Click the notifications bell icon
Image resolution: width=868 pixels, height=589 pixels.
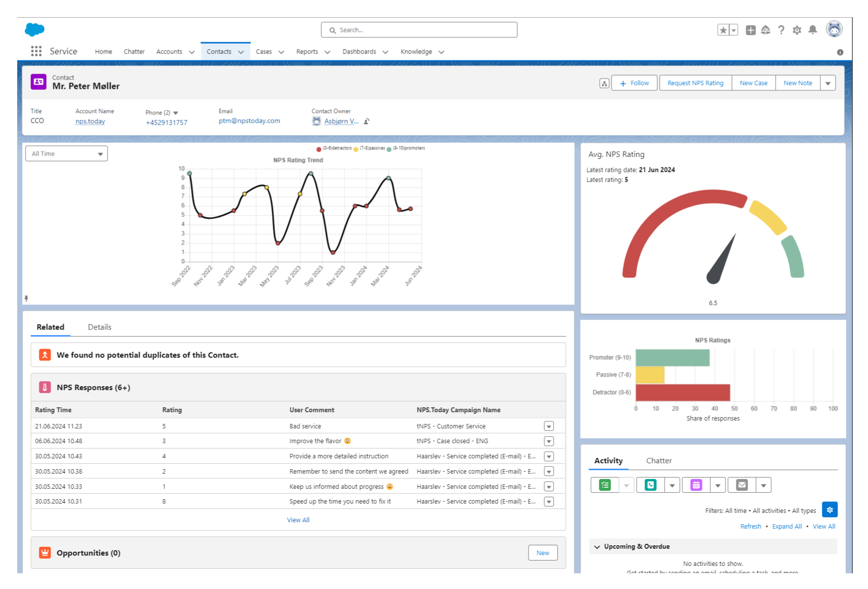812,30
